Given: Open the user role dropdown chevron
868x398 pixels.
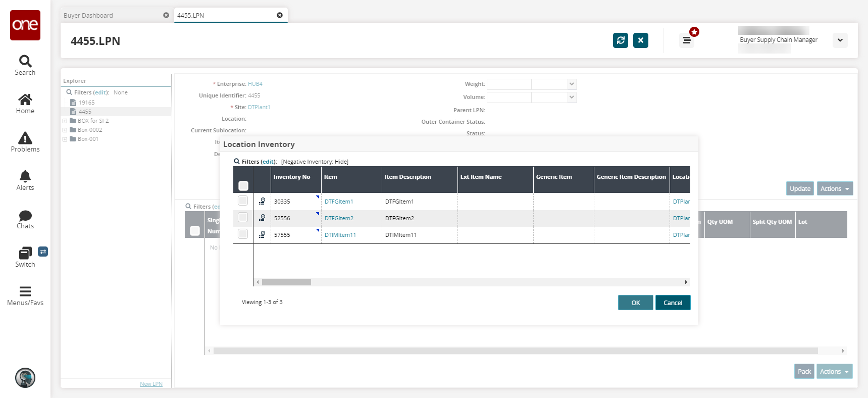Looking at the screenshot, I should click(840, 40).
